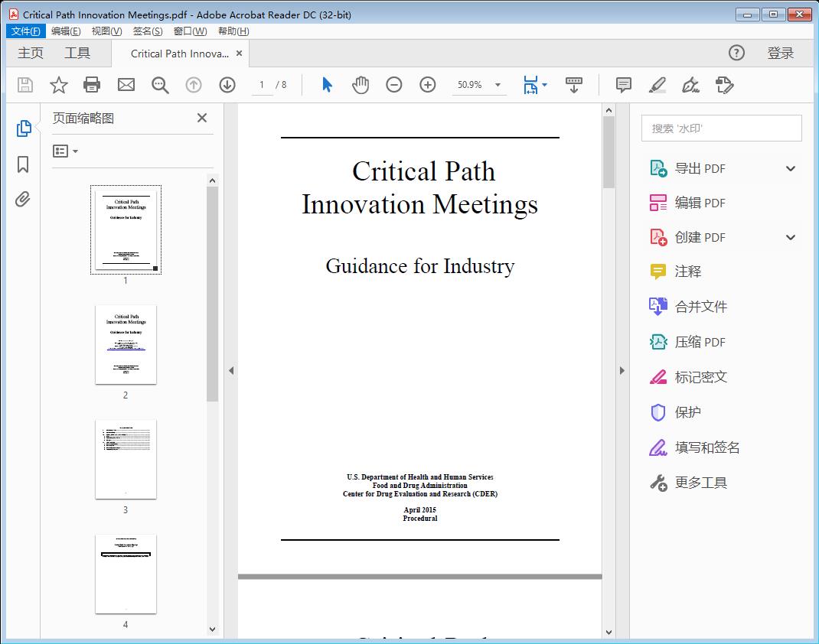Enable presentation reading mode from toolbar

point(574,85)
